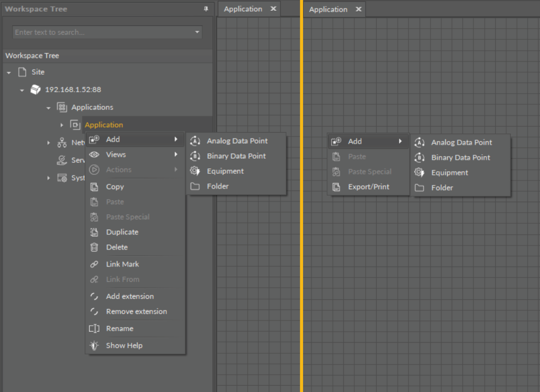This screenshot has width=540, height=392.
Task: Collapse the Site tree node
Action: click(x=9, y=73)
